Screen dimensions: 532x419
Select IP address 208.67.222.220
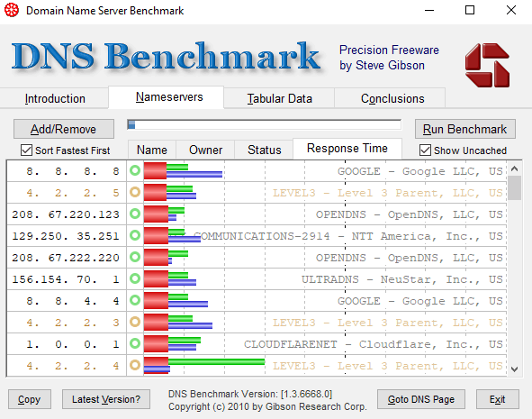tap(67, 258)
